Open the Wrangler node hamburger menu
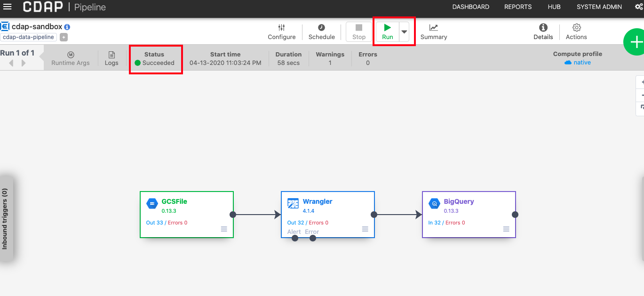The image size is (644, 296). pos(365,229)
